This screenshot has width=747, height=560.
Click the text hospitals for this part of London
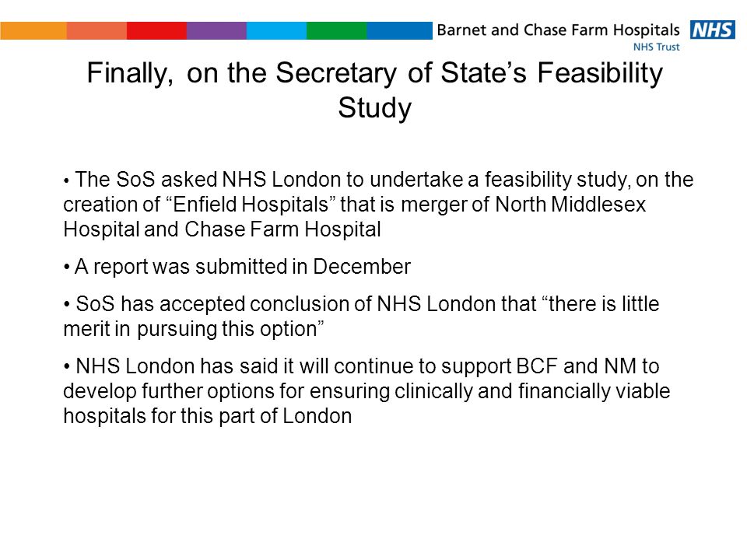(x=208, y=415)
